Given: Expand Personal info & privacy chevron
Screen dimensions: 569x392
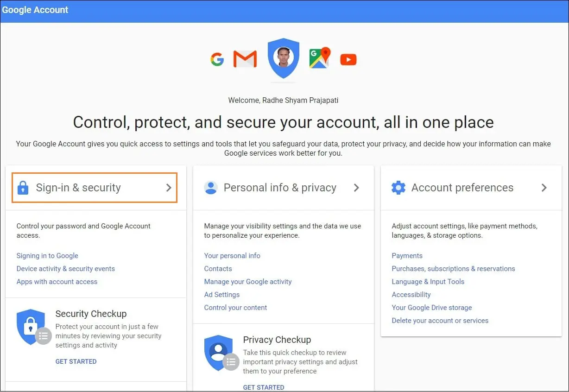Looking at the screenshot, I should point(356,188).
